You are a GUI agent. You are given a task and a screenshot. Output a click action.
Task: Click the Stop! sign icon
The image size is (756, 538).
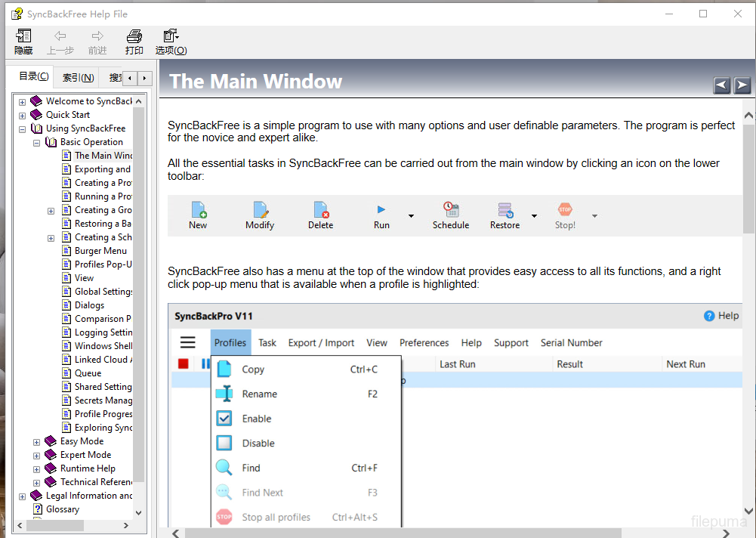coord(565,209)
